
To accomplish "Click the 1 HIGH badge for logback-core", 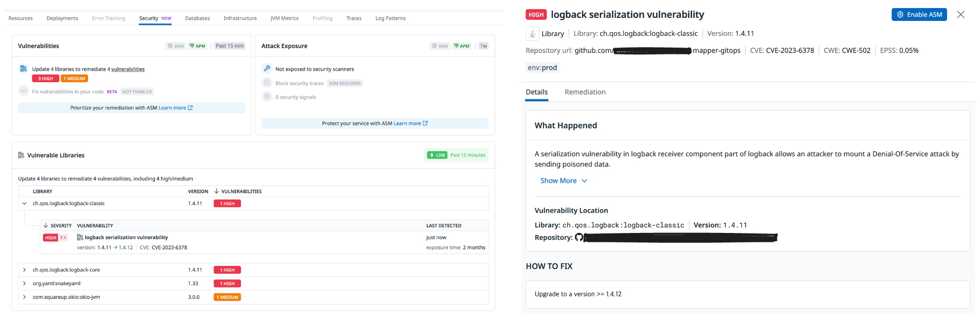I will point(227,270).
